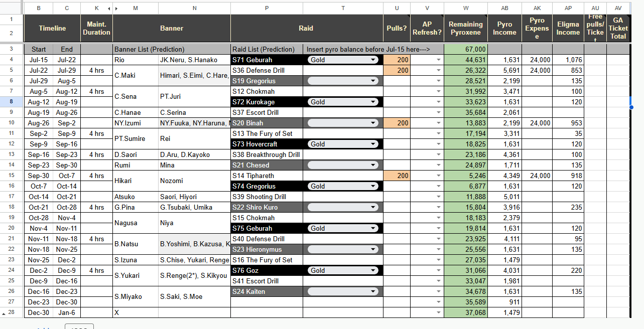
Task: Click the End date Jan-6 cell
Action: click(x=67, y=312)
